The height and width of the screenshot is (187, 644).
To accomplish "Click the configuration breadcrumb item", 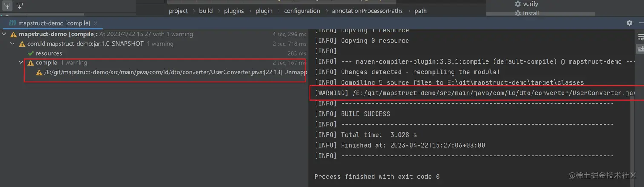I will click(x=302, y=11).
